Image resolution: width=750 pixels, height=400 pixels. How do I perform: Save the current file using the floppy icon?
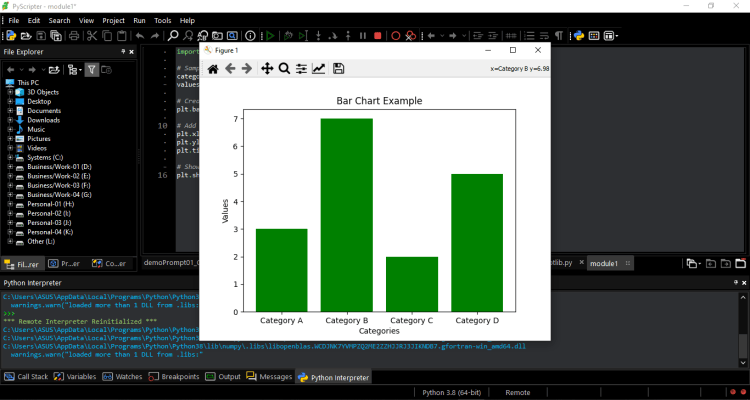pos(41,36)
